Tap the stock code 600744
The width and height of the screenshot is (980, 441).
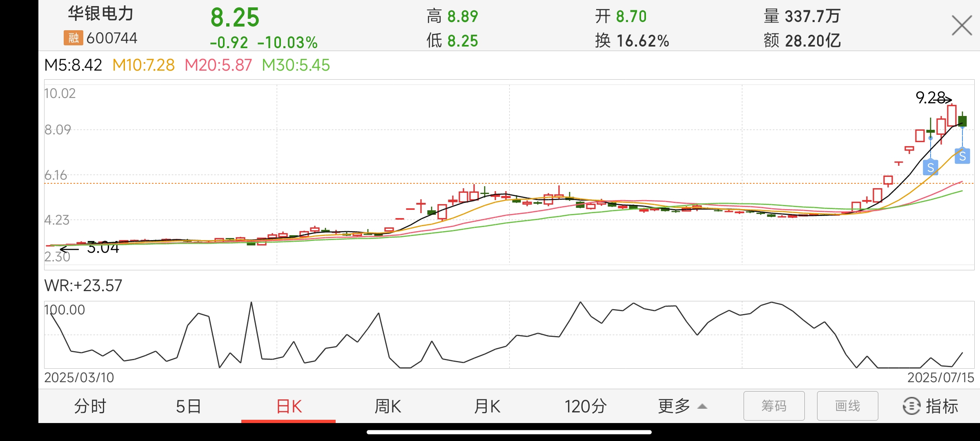[112, 38]
